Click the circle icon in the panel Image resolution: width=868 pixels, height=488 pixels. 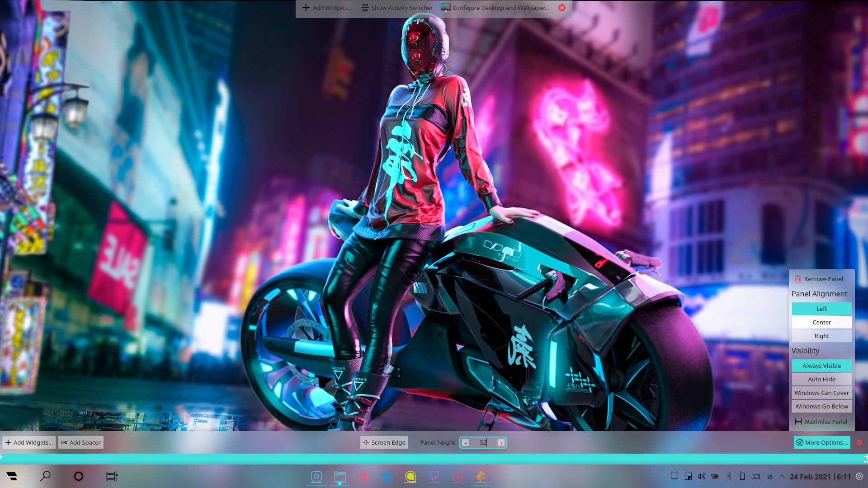pos(79,476)
